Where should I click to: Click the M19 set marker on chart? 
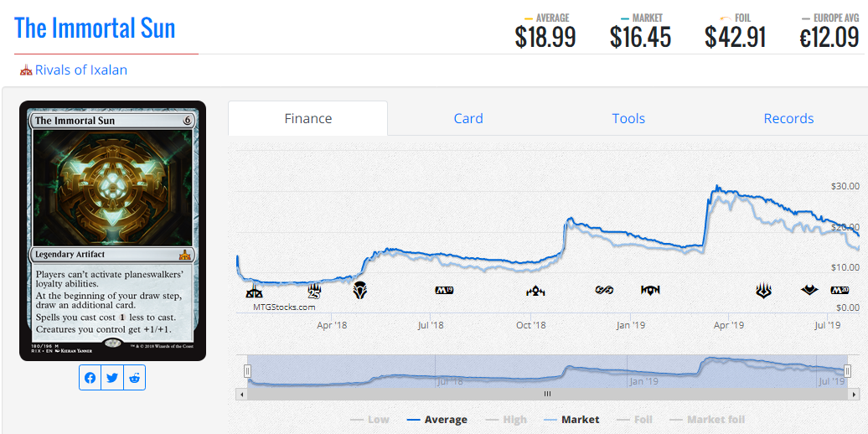(444, 290)
